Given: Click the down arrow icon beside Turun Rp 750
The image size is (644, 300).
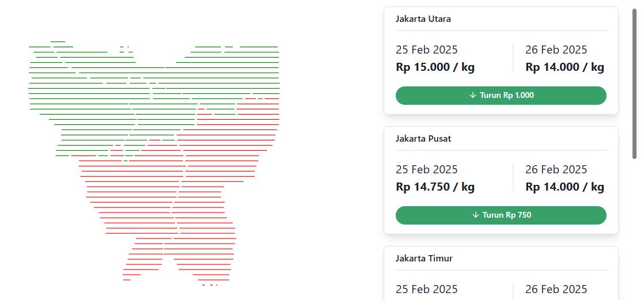Looking at the screenshot, I should pyautogui.click(x=476, y=215).
